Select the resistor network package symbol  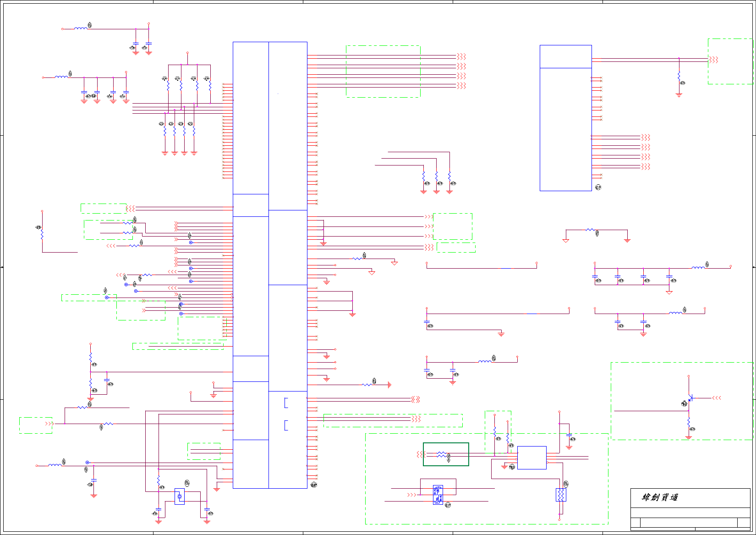pos(561,495)
